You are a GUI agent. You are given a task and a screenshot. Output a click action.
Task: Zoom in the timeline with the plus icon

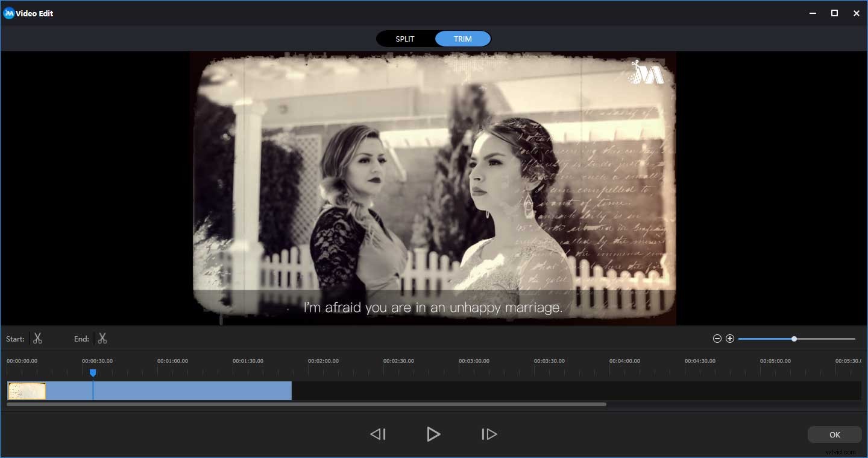coord(730,339)
